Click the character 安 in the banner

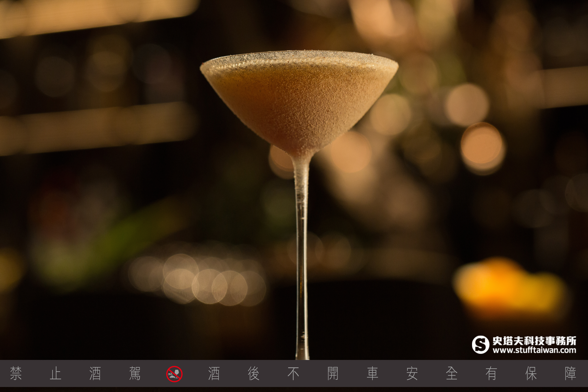click(412, 374)
